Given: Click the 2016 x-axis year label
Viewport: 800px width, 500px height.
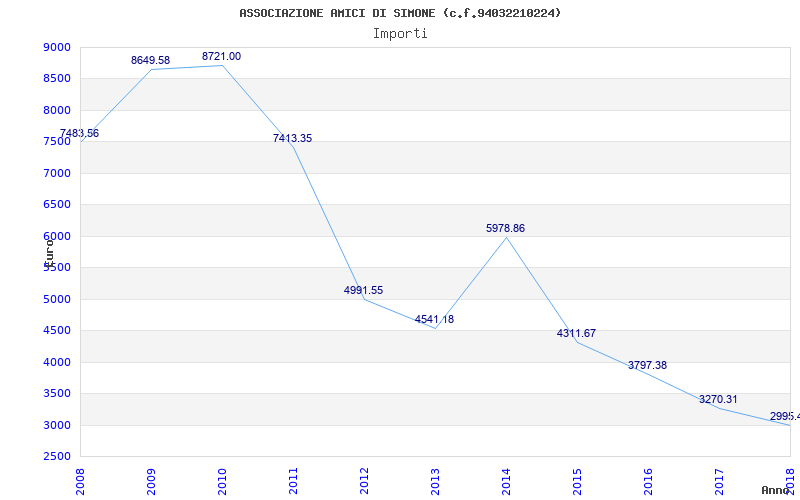Looking at the screenshot, I should tap(648, 481).
